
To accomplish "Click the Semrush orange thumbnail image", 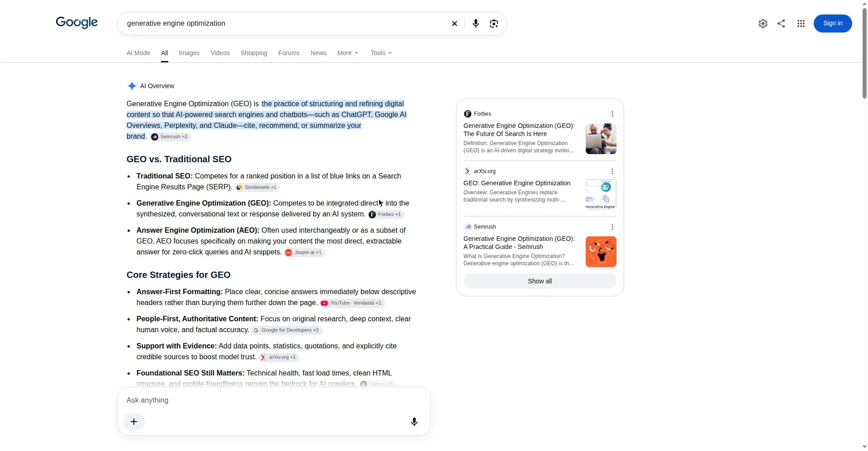I will click(x=601, y=252).
